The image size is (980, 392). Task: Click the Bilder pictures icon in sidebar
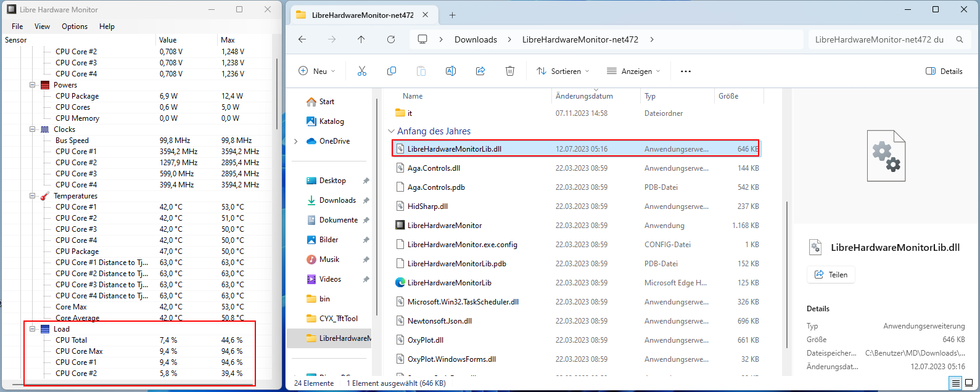[x=311, y=240]
